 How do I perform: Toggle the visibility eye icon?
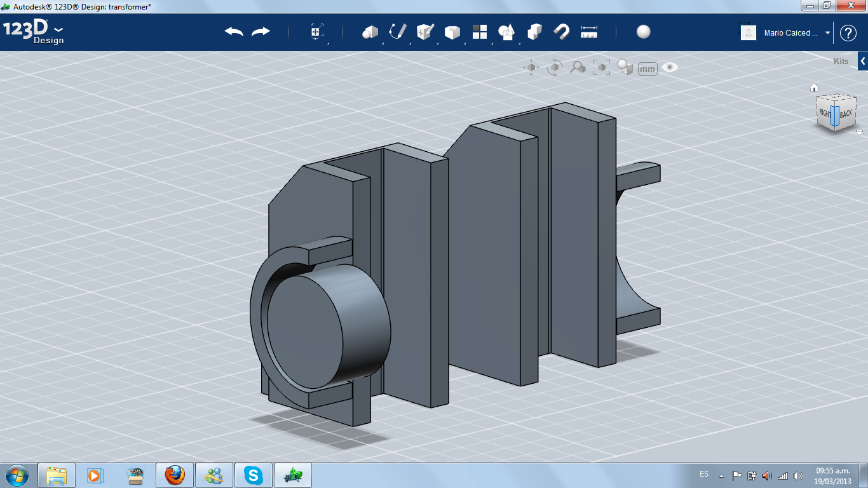click(670, 67)
